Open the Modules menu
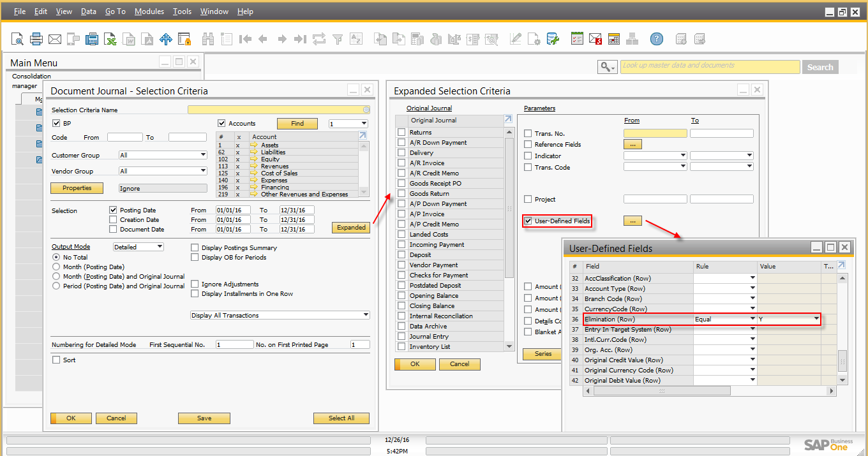 tap(149, 11)
